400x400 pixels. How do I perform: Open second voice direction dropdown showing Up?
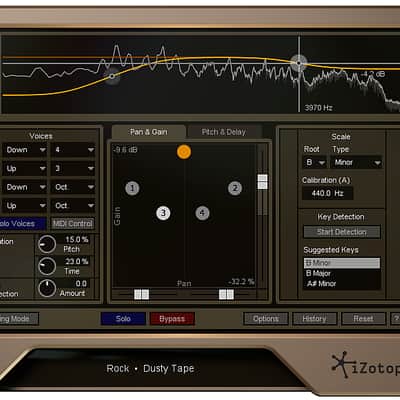point(24,169)
